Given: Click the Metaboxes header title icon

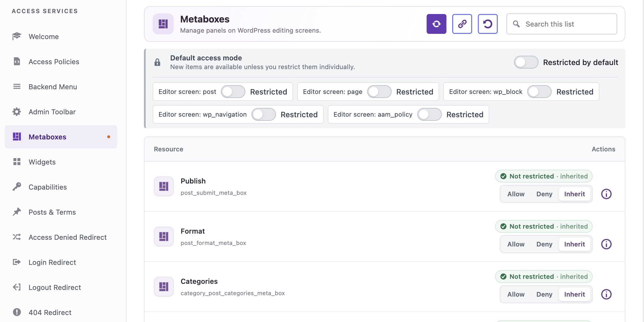Looking at the screenshot, I should [x=163, y=24].
